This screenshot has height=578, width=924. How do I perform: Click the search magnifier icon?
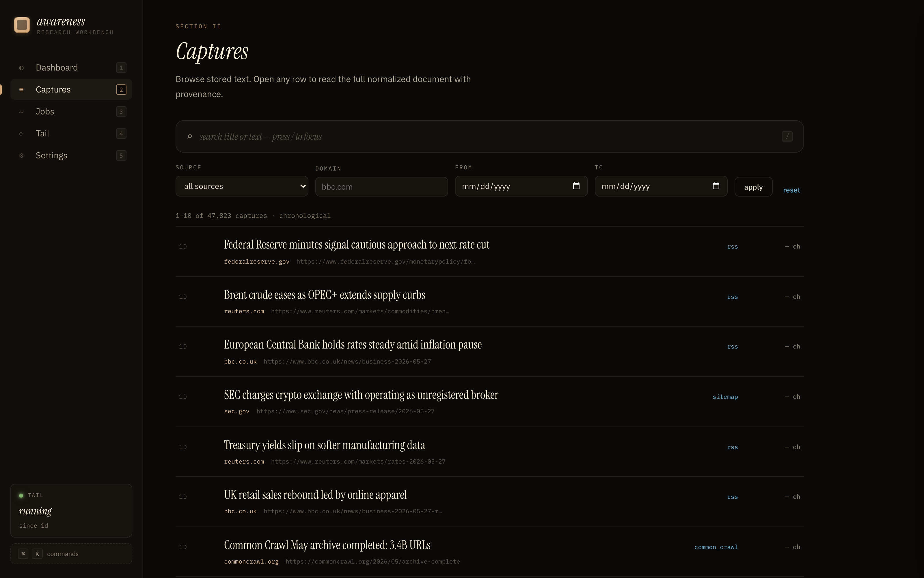[x=190, y=136]
